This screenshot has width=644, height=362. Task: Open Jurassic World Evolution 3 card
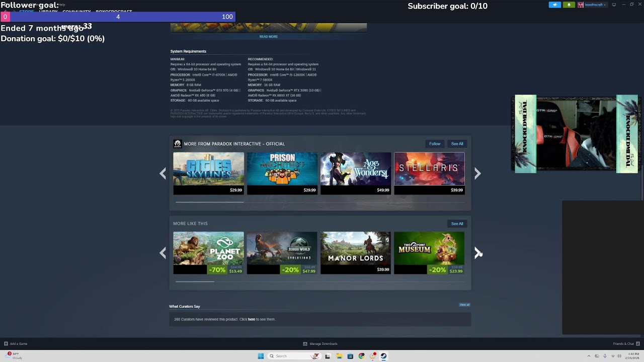[x=282, y=253]
